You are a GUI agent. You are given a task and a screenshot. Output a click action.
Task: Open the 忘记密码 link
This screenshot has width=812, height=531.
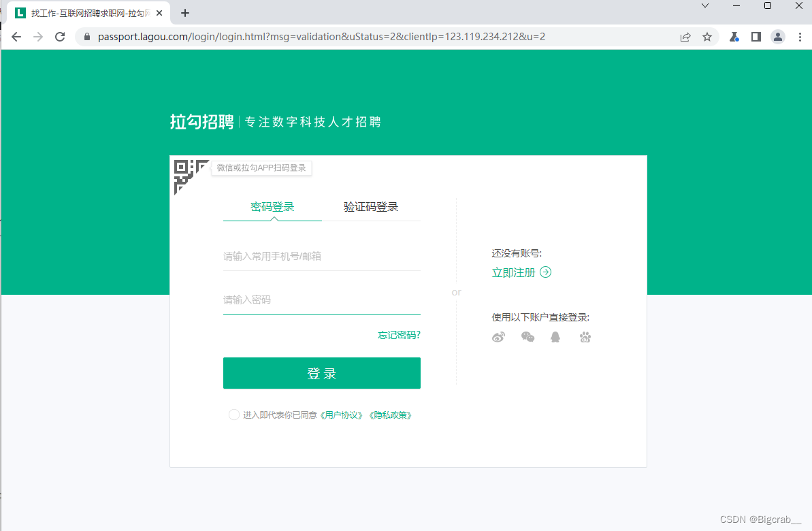click(398, 335)
